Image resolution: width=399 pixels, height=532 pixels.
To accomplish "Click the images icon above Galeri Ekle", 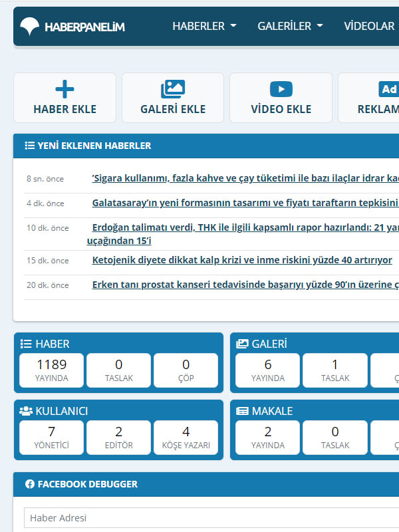I will [173, 89].
